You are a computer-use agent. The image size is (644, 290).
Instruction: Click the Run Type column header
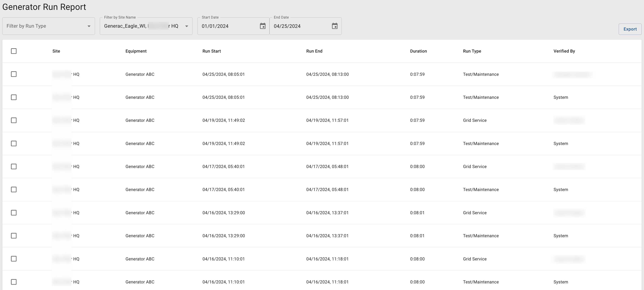472,51
